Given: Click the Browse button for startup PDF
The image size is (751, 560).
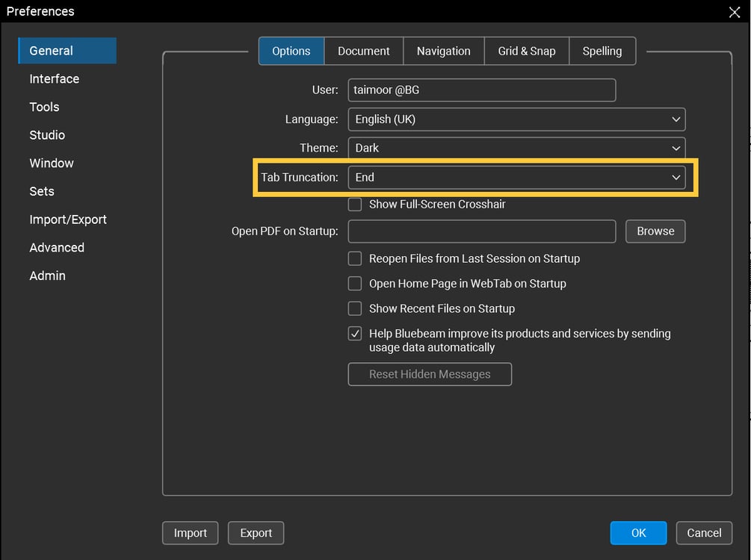Looking at the screenshot, I should (655, 231).
